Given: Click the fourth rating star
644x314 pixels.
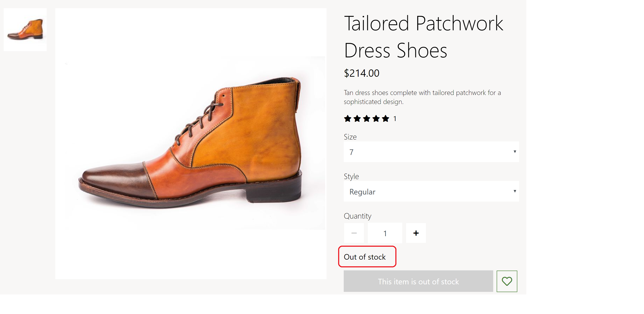Looking at the screenshot, I should coord(376,118).
